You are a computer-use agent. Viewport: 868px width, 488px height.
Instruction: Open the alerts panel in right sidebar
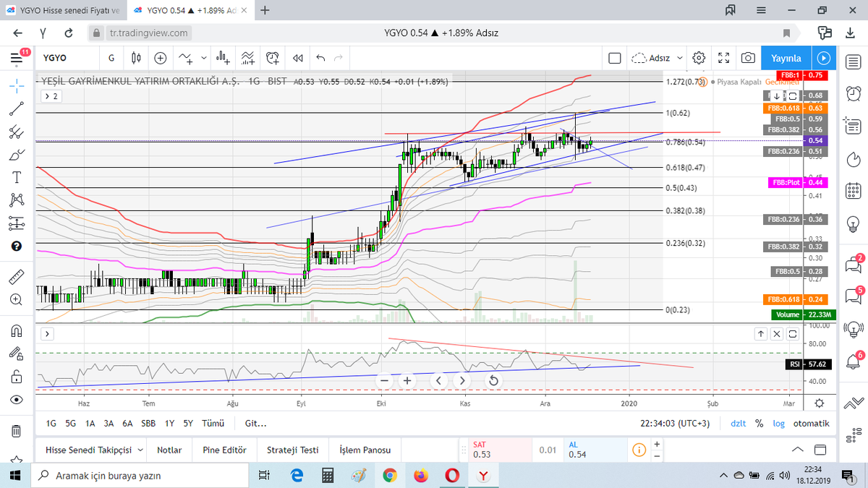pyautogui.click(x=853, y=93)
